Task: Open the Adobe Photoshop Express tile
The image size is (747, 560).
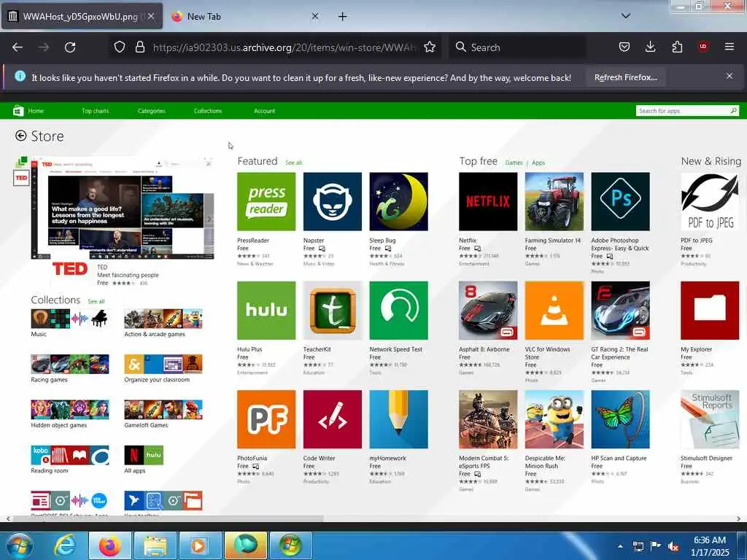Action: [x=620, y=201]
